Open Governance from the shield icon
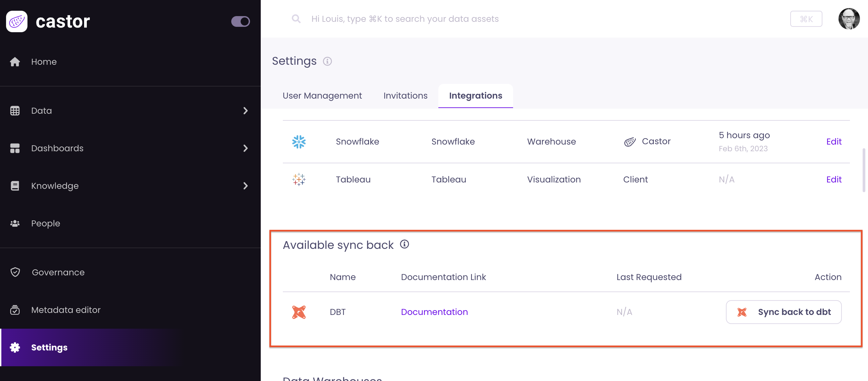 pyautogui.click(x=15, y=272)
